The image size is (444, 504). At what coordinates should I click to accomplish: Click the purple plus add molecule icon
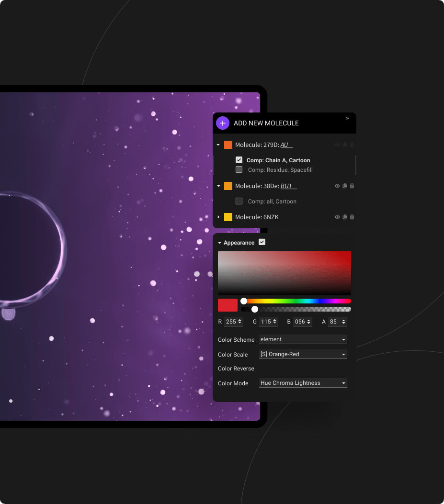223,123
